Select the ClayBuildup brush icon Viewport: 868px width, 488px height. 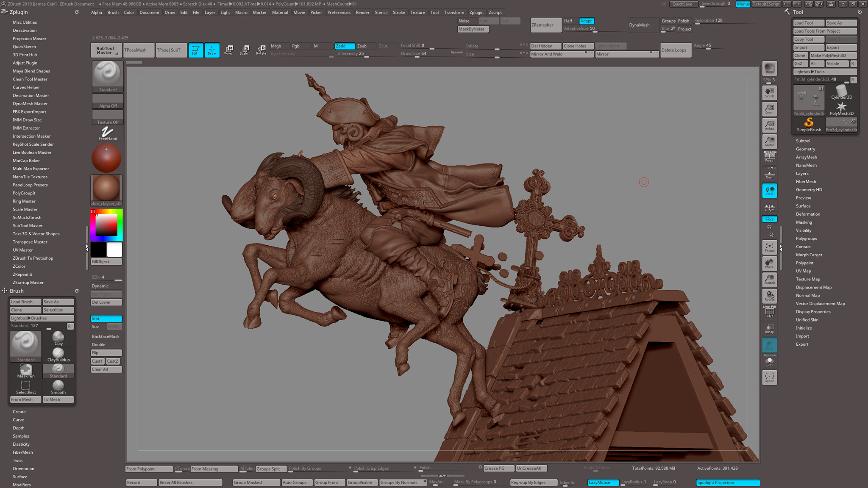tap(58, 355)
